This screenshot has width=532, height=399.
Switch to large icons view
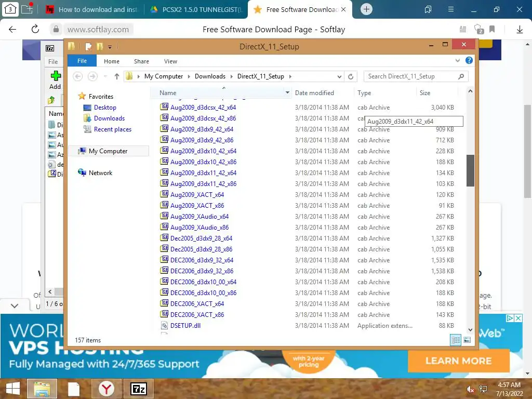467,340
